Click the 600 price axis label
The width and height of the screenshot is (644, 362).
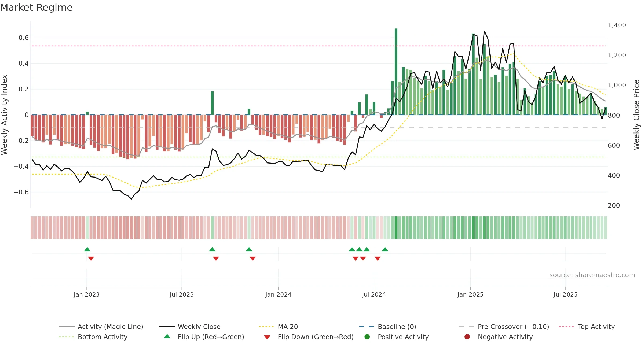click(614, 146)
